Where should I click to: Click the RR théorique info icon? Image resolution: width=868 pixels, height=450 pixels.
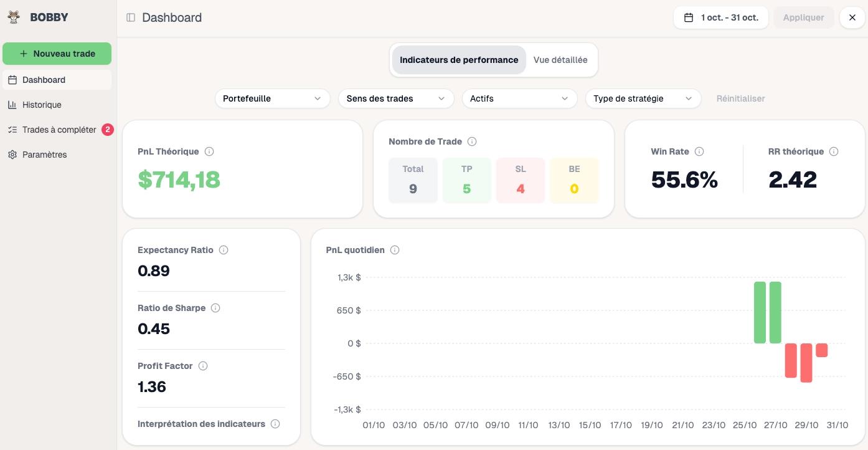tap(834, 151)
